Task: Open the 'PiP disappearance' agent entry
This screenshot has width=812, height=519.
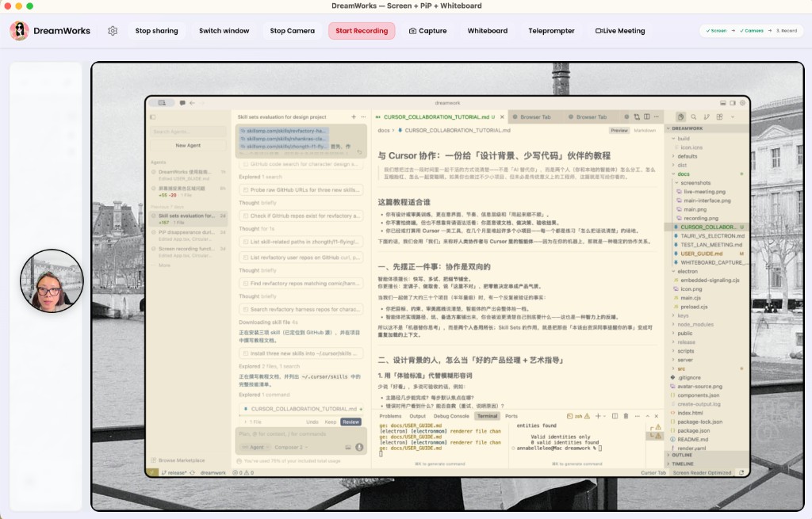Action: 188,235
